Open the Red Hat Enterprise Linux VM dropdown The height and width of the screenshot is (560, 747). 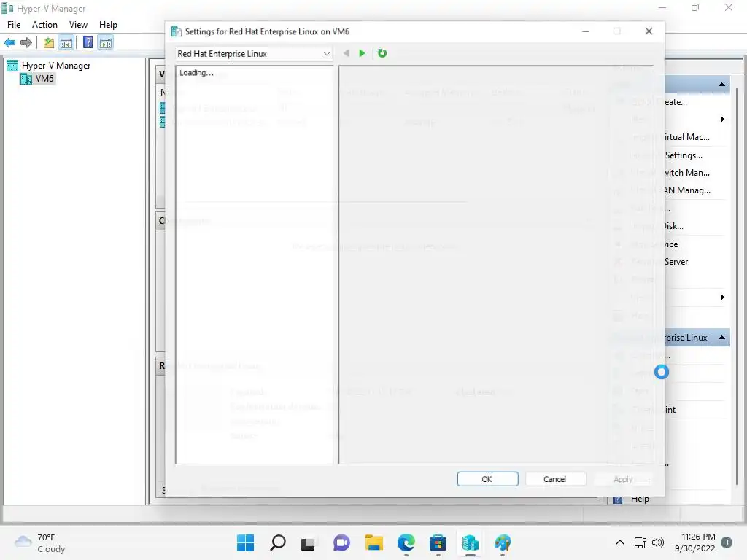[x=254, y=54]
